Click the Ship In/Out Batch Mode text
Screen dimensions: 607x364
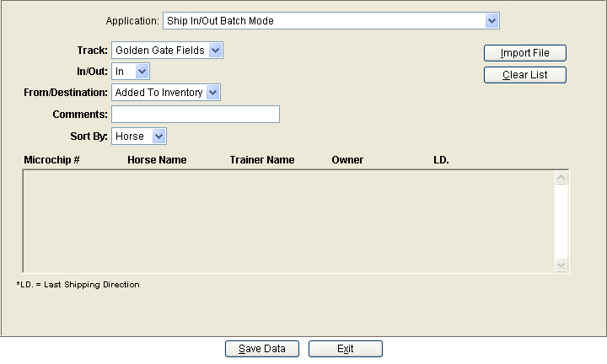pos(220,21)
